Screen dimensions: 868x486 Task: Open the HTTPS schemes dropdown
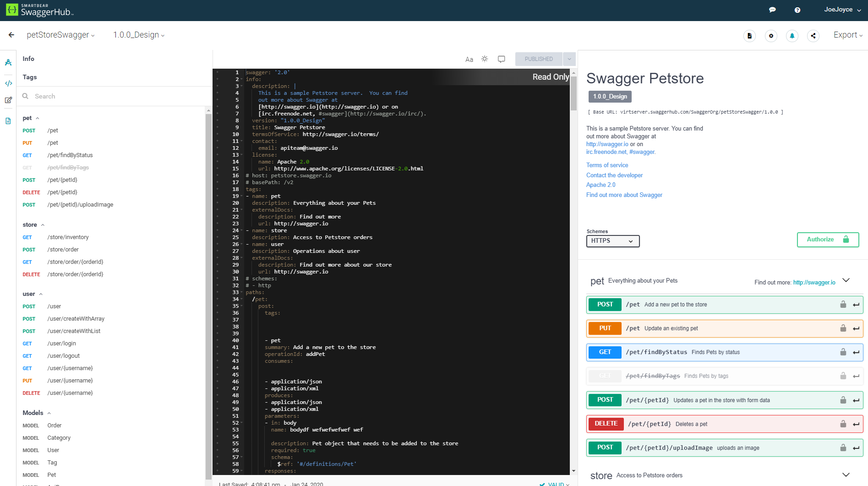(x=612, y=240)
